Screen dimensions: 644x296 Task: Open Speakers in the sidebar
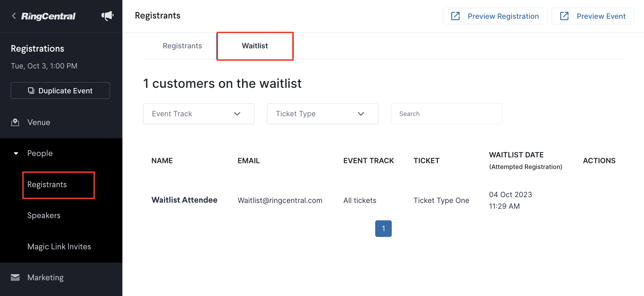pos(44,215)
